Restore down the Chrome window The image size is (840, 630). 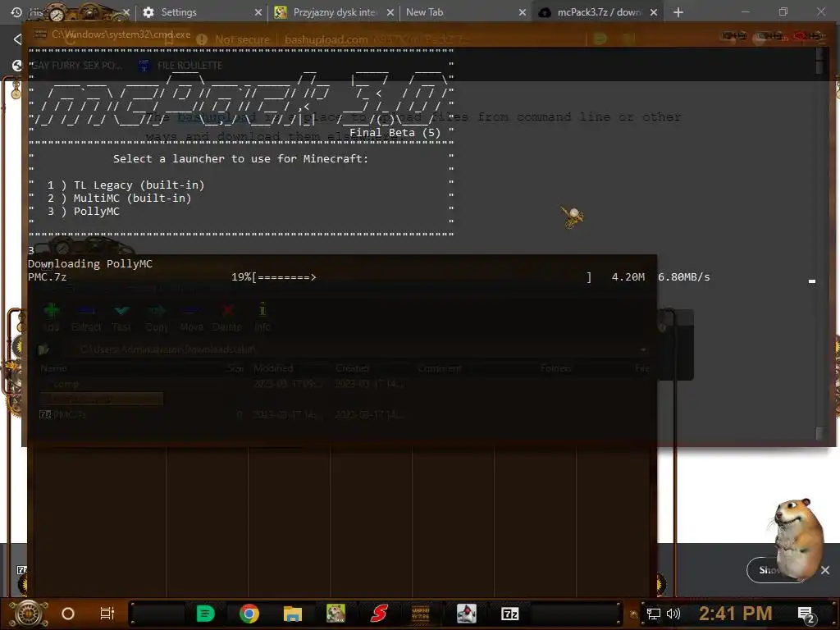click(783, 11)
